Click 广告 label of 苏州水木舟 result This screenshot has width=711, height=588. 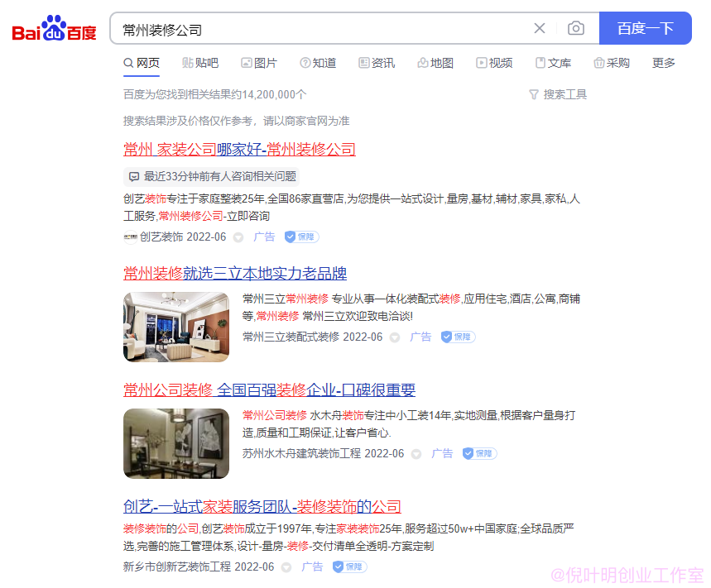pyautogui.click(x=442, y=453)
